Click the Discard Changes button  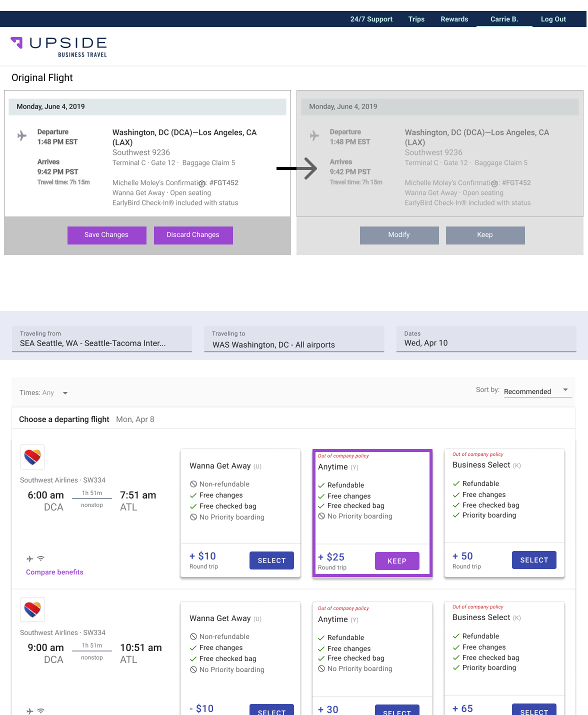(x=193, y=235)
